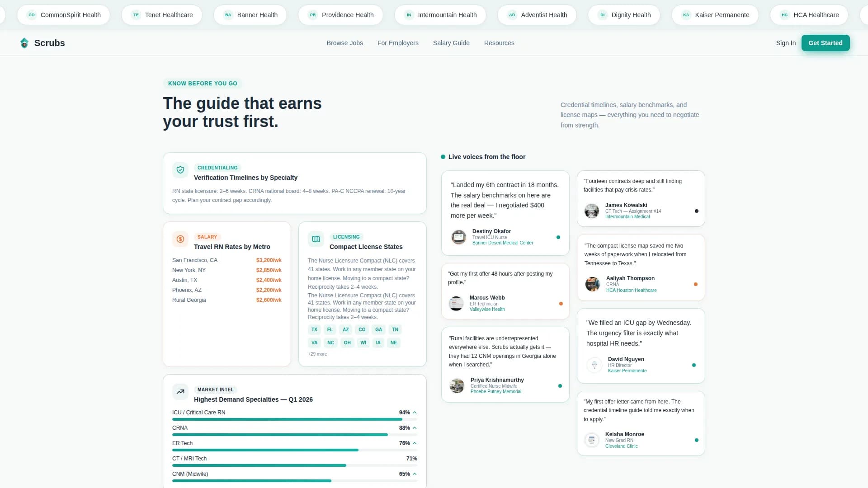Expand the CRNA 88% chevron

click(415, 428)
